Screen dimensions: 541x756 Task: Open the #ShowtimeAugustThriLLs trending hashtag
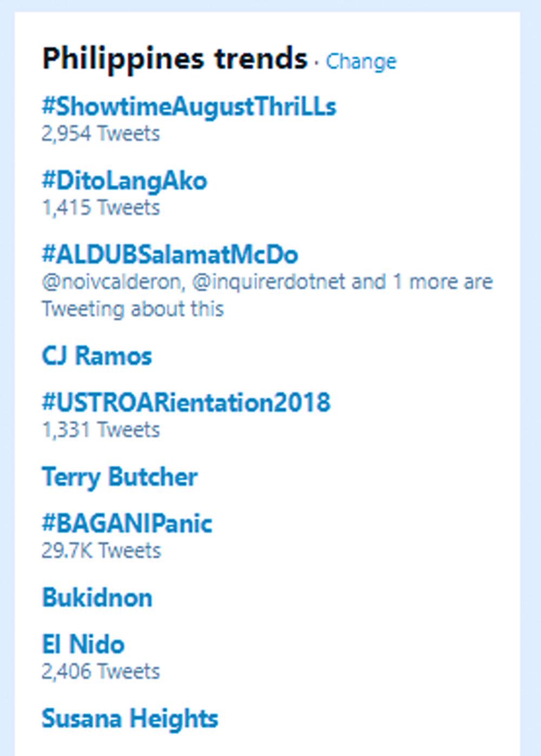click(189, 107)
